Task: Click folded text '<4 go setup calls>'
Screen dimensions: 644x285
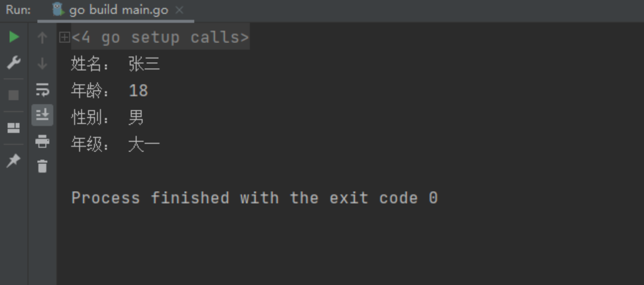Action: 160,37
